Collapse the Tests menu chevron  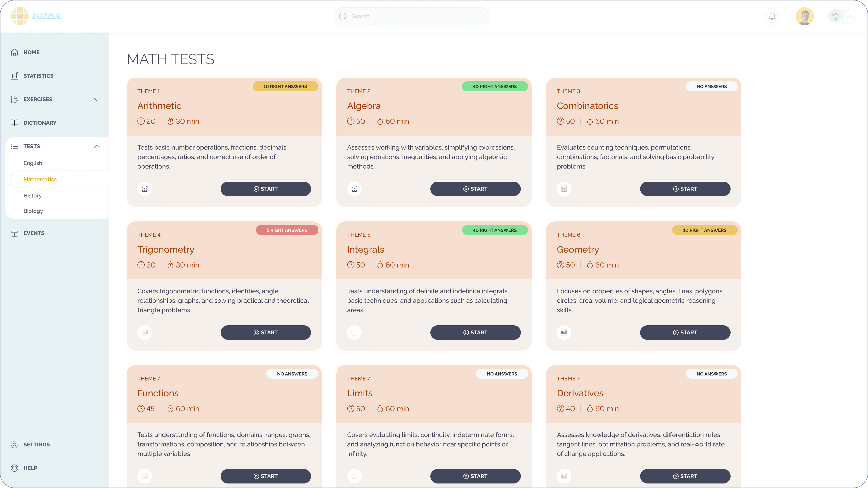coord(97,146)
